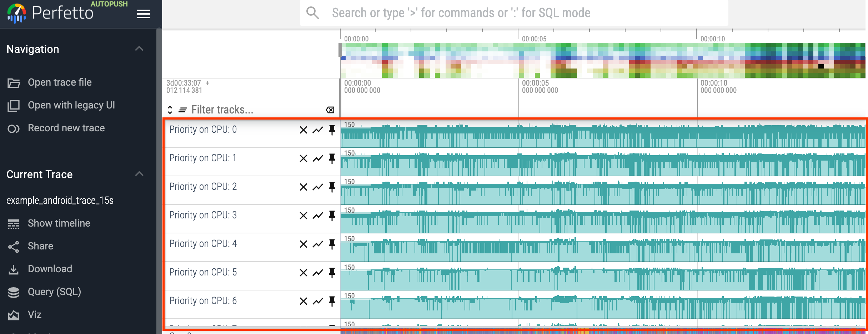Unpin the Priority on CPU: 2 track

coord(332,187)
